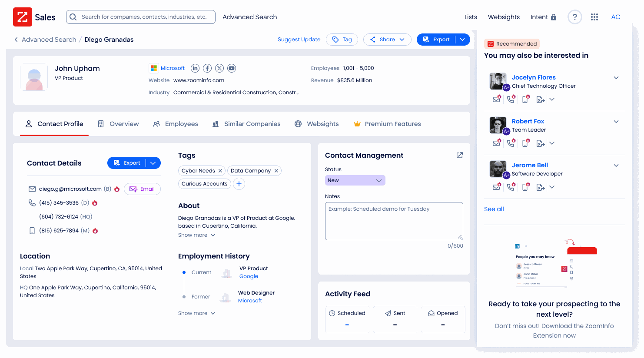Click the Email button beside email address
The image size is (644, 358).
[142, 189]
